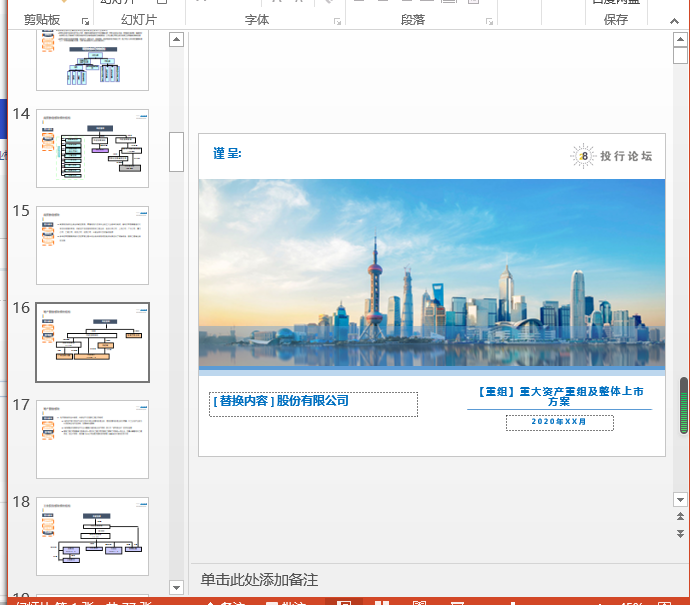Image resolution: width=690 pixels, height=605 pixels.
Task: Select slide 15 thumbnail
Action: pos(92,246)
